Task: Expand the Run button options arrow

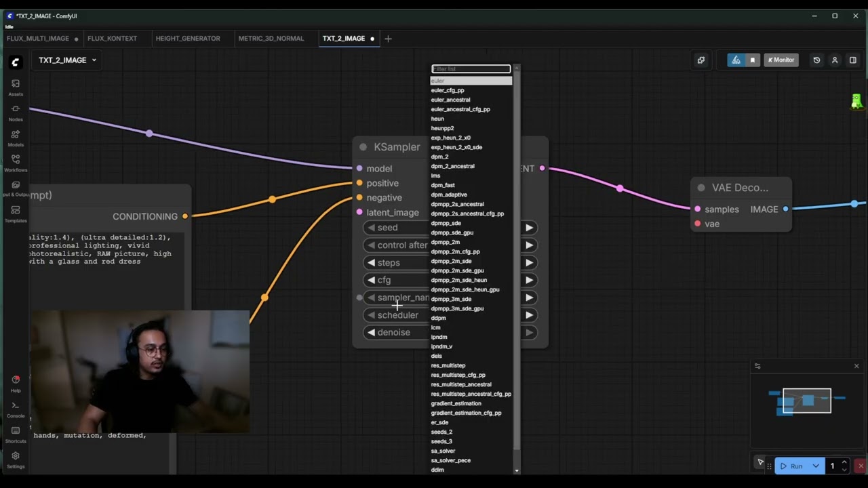Action: (x=815, y=466)
